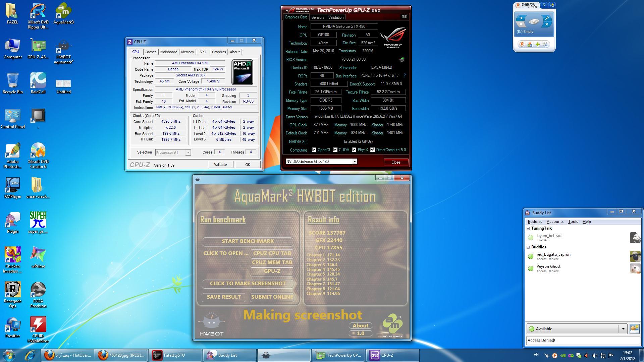Click bus interface question mark in GPU-Z
Image resolution: width=644 pixels, height=362 pixels.
(x=405, y=76)
